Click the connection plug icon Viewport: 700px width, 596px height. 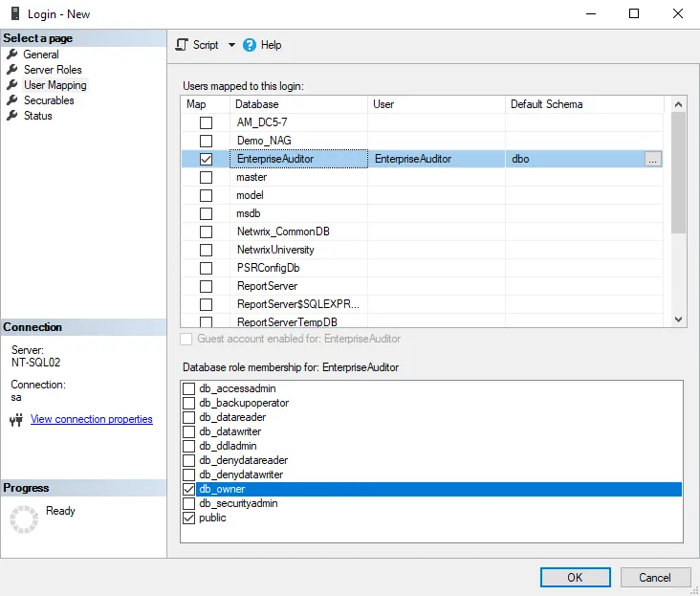(16, 420)
